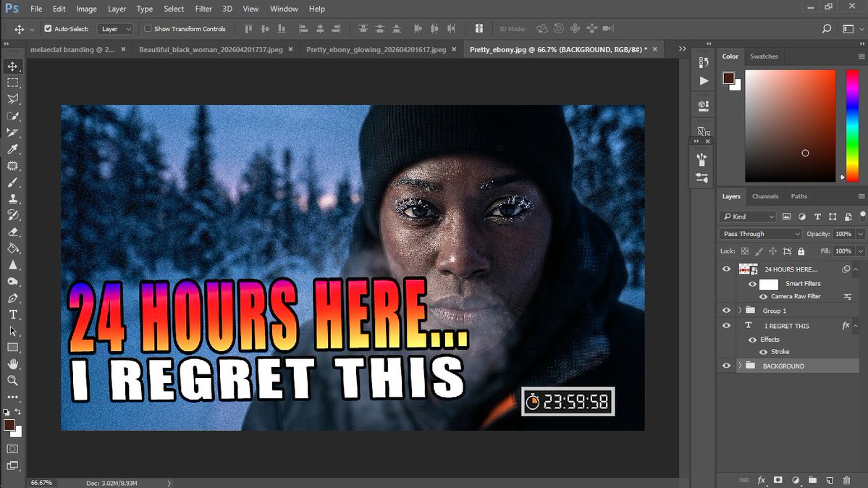Open the Image menu

pyautogui.click(x=86, y=9)
